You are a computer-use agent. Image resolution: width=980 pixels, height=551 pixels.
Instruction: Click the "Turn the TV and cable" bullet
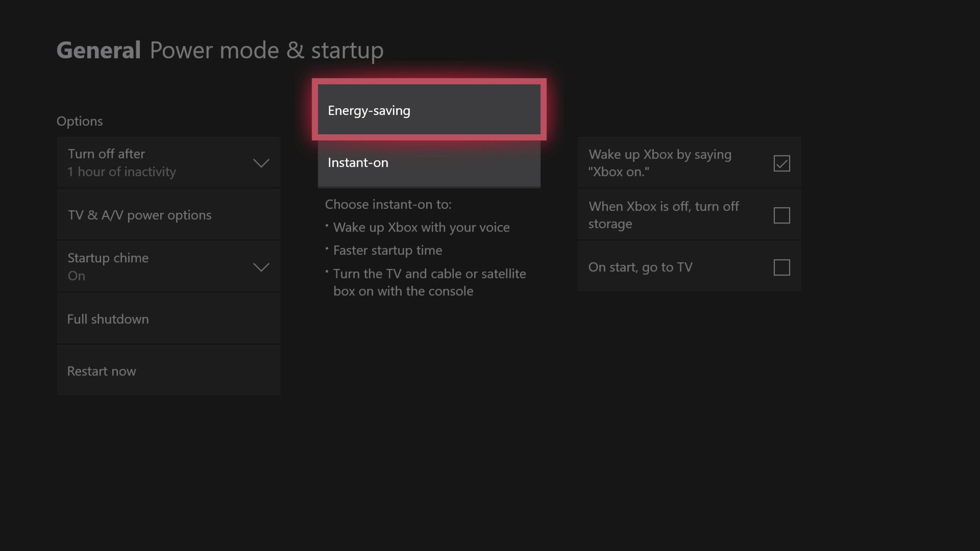point(429,282)
